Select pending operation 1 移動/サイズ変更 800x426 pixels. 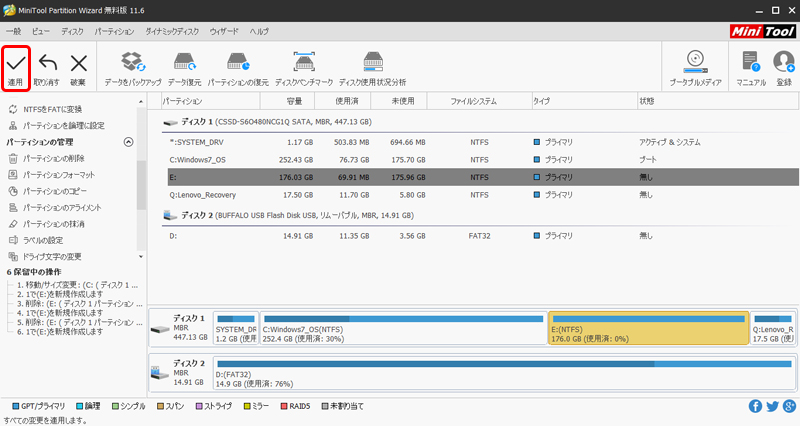[x=80, y=285]
